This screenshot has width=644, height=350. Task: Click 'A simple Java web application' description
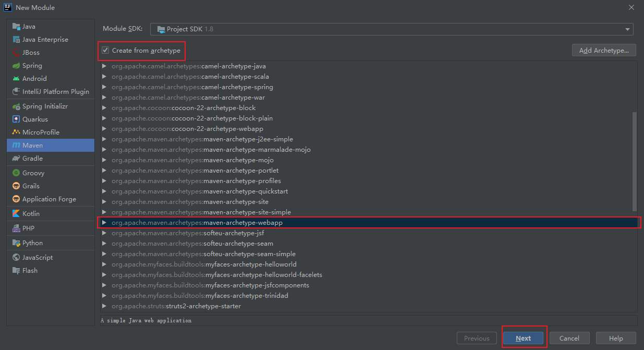click(146, 320)
